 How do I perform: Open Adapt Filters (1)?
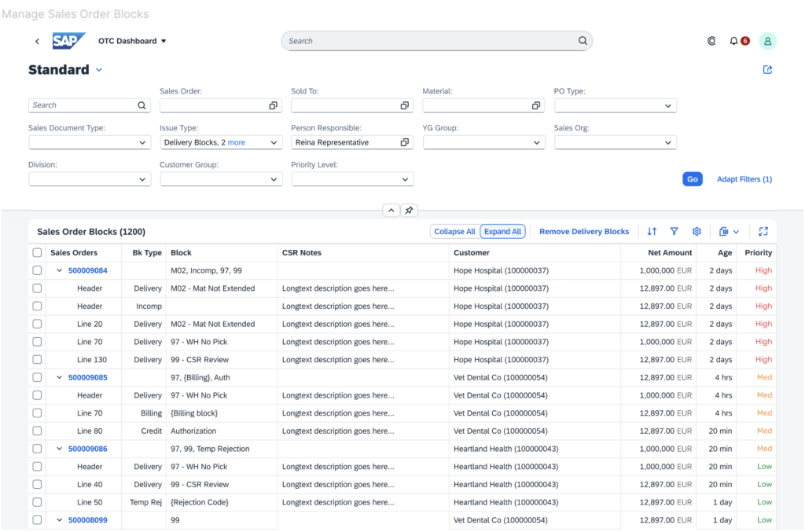click(744, 179)
